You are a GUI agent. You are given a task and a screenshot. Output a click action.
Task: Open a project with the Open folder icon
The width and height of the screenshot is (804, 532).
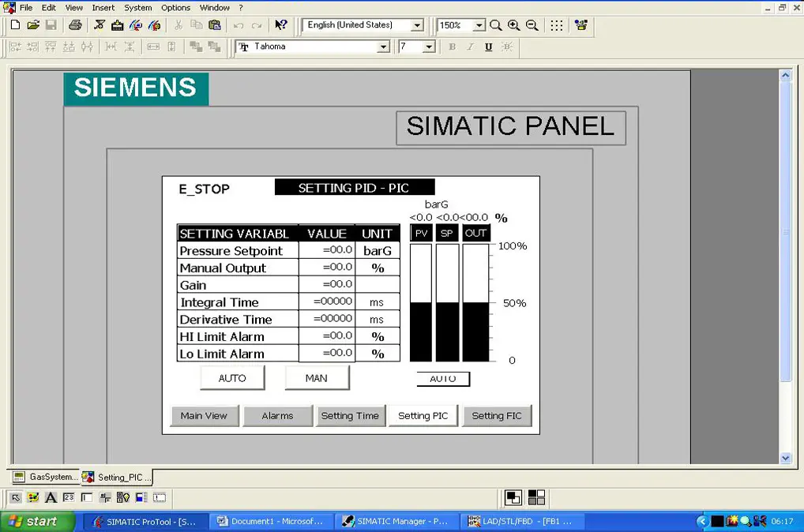click(33, 25)
